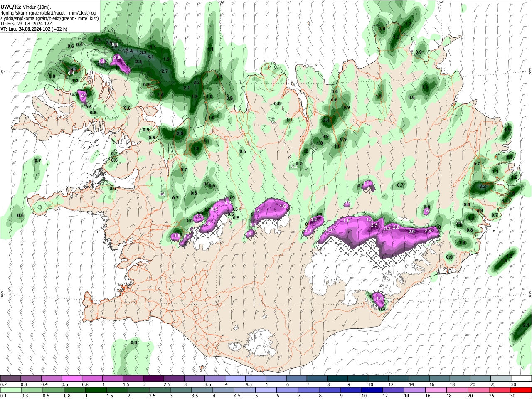
Task: Select the blue rain-scale swatch between 8 and 9
Action: point(329,390)
